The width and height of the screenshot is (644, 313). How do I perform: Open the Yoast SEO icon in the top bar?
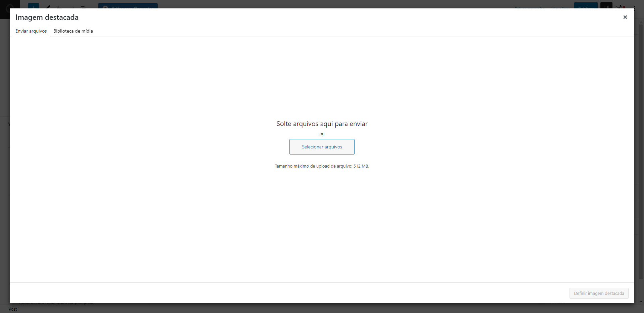point(620,6)
